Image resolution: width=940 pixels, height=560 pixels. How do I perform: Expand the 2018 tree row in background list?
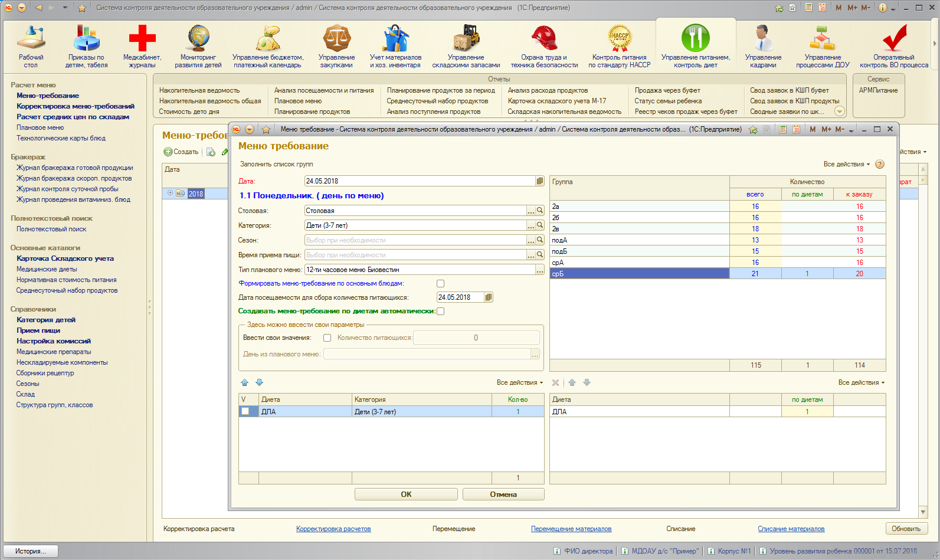click(x=170, y=193)
